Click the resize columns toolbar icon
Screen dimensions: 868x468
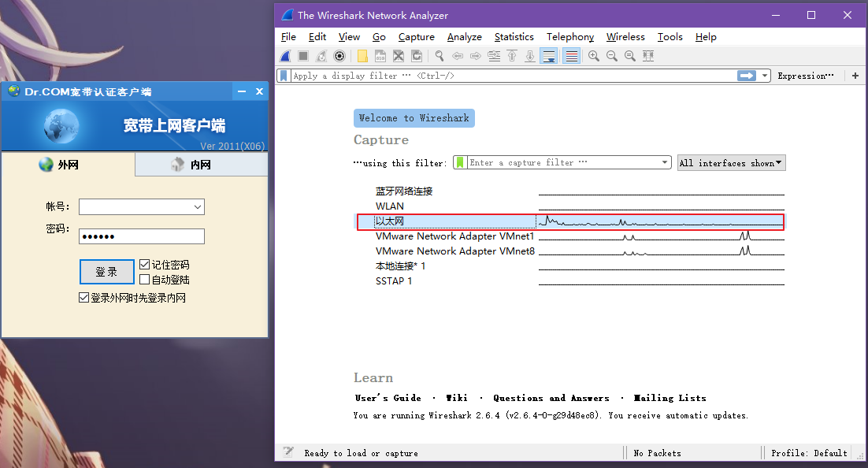tap(648, 56)
